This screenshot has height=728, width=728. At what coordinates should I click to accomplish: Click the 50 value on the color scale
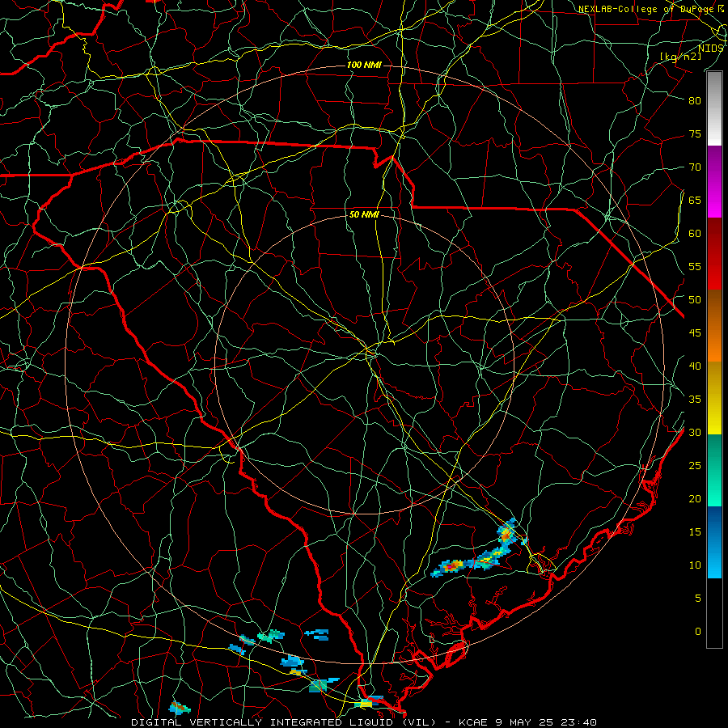click(x=695, y=300)
